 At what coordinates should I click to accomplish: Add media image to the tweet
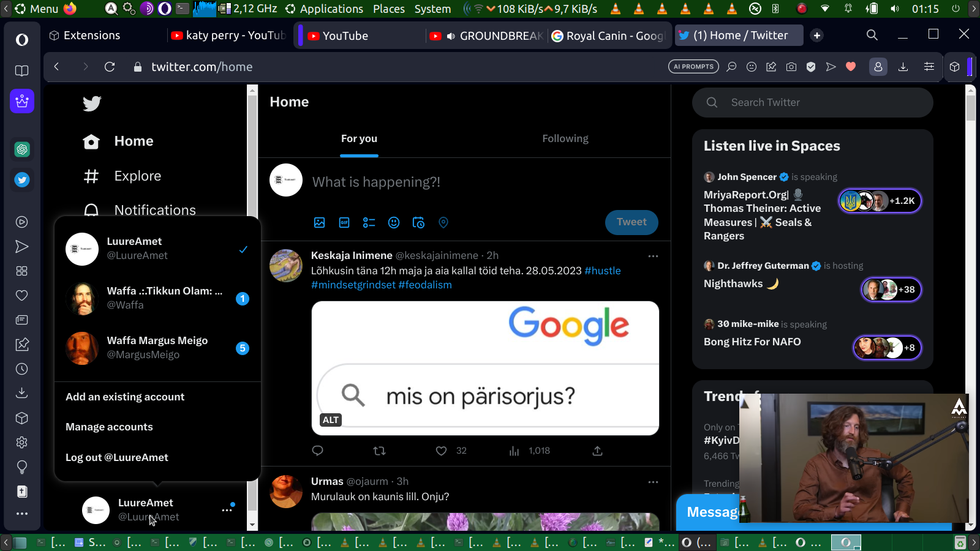point(320,223)
